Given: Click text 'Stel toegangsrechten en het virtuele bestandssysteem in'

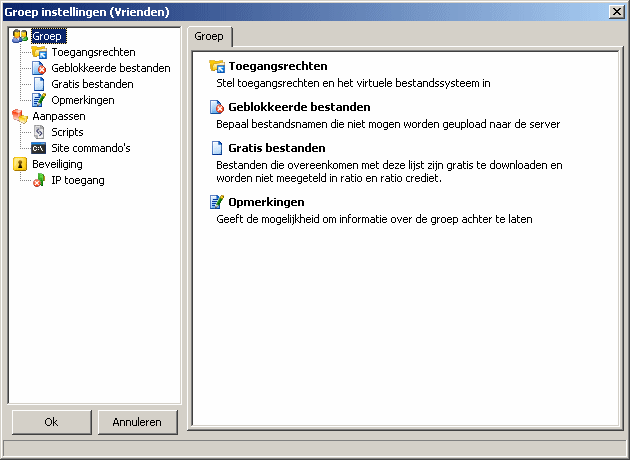Looking at the screenshot, I should coord(353,84).
